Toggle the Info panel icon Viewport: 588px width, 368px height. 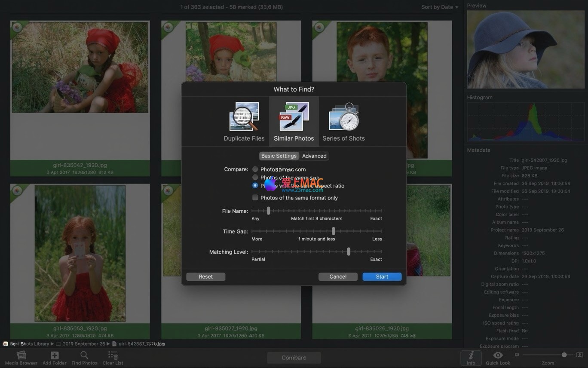[471, 356]
